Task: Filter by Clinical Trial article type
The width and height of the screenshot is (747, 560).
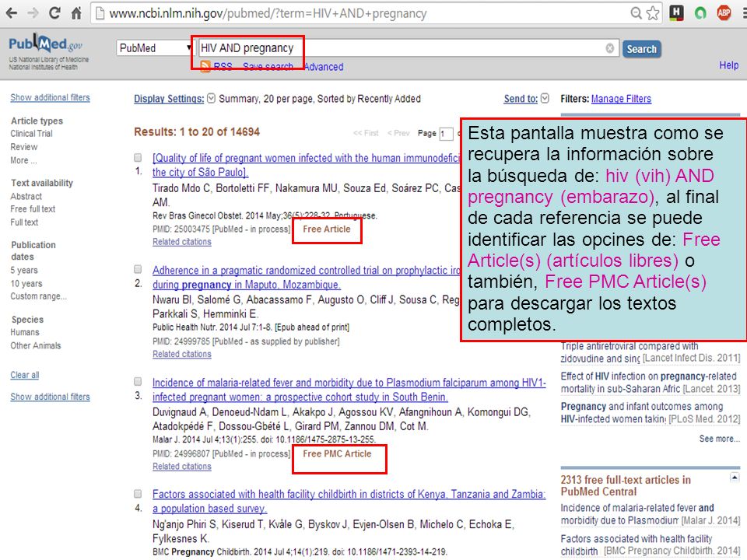Action: coord(31,133)
